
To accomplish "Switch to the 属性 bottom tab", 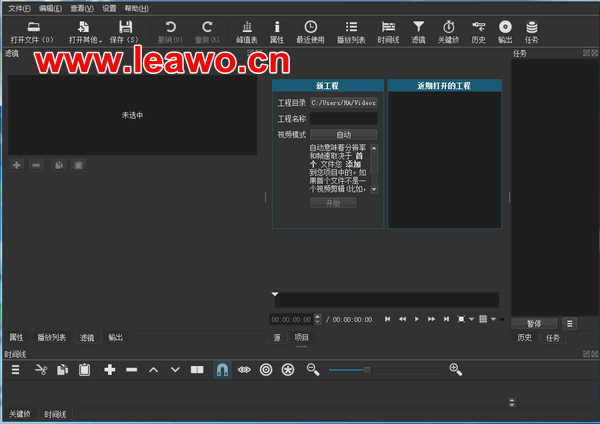I will tap(16, 338).
